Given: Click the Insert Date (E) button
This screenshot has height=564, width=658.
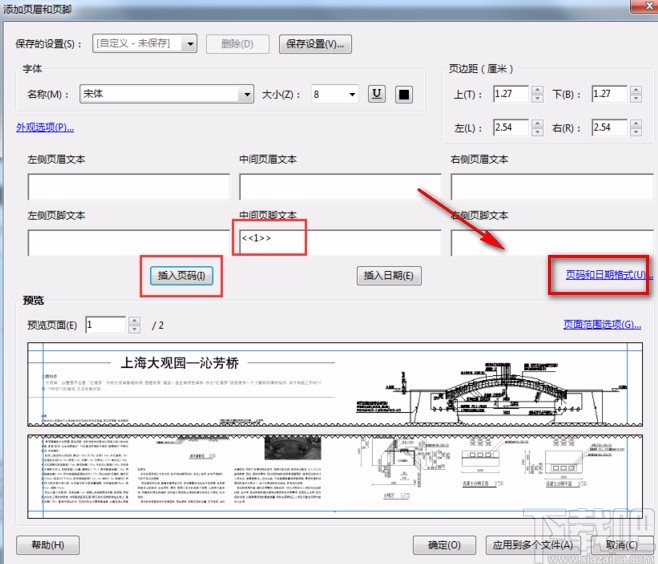Looking at the screenshot, I should 389,276.
